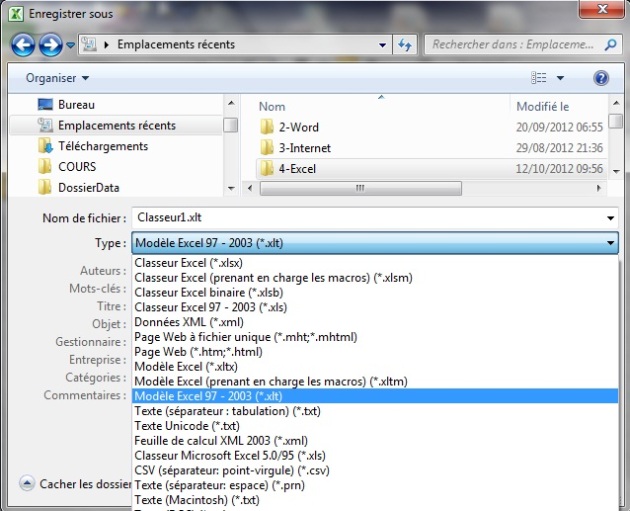Screen dimensions: 630x511
Task: Click the file list scroll up arrow
Action: pos(616,104)
